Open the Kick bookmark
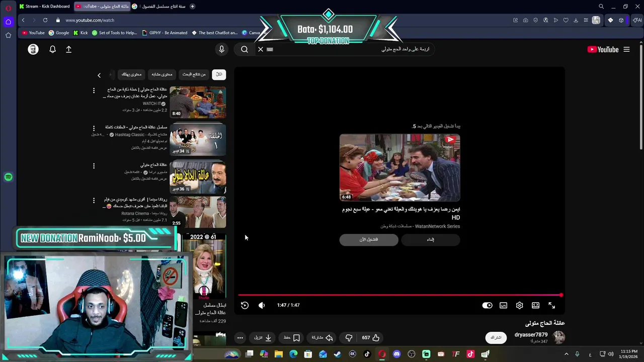The width and height of the screenshot is (644, 362). 80,33
